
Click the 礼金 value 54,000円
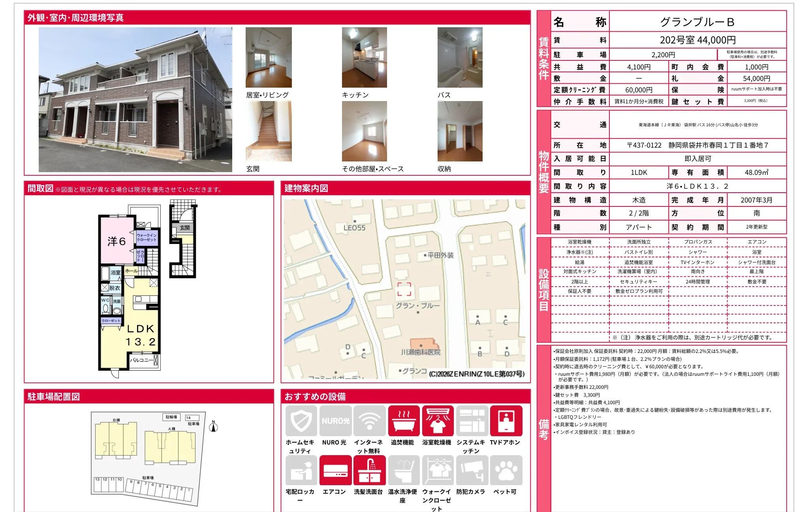pos(757,79)
